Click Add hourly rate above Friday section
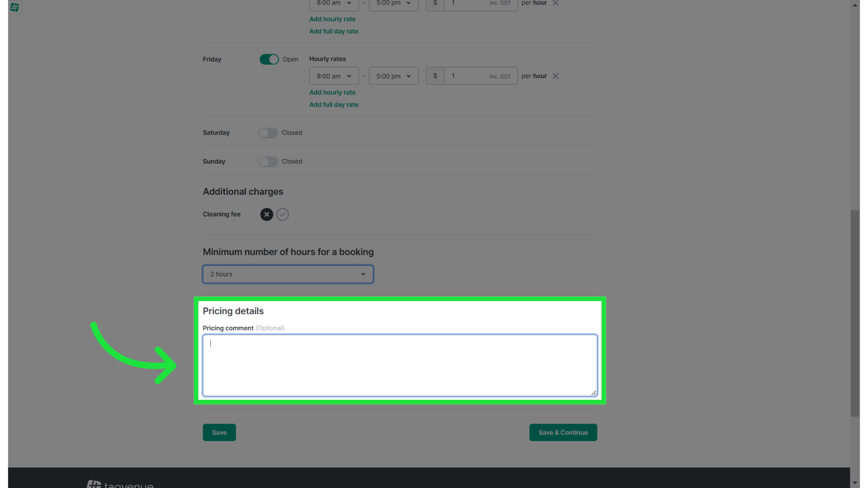This screenshot has height=488, width=868. [x=332, y=19]
